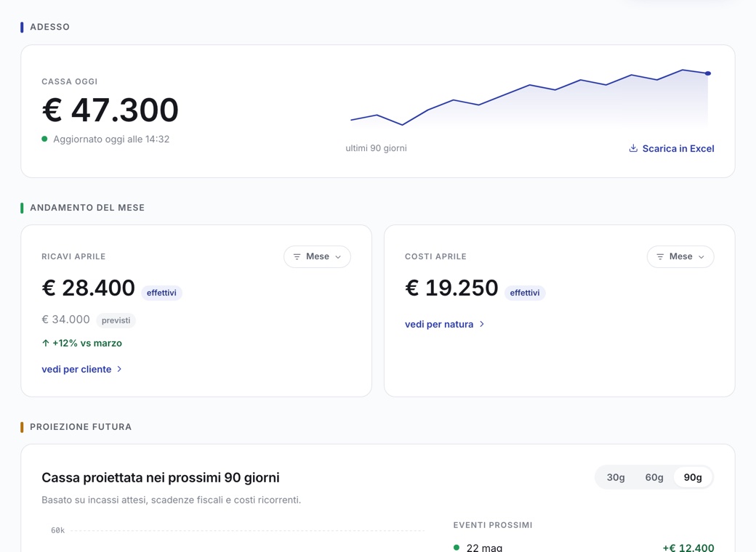This screenshot has width=756, height=552.
Task: Click the ANDAMENTO DEL MESE heading
Action: tap(87, 208)
